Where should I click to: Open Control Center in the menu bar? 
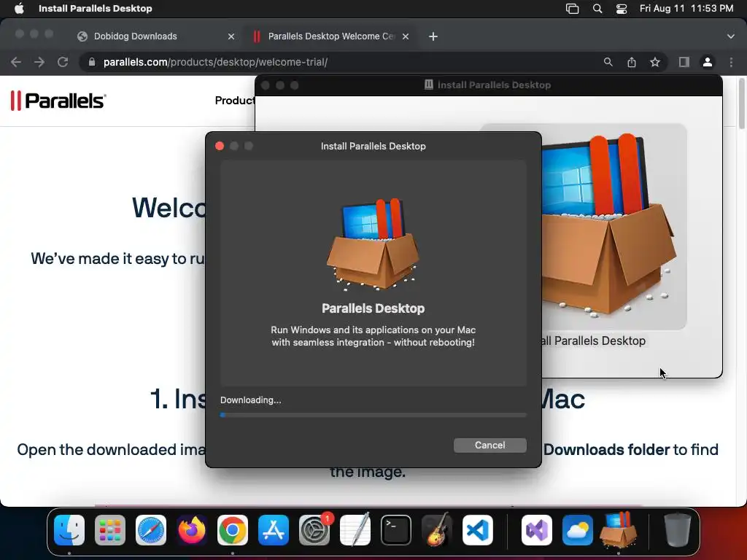pos(622,8)
